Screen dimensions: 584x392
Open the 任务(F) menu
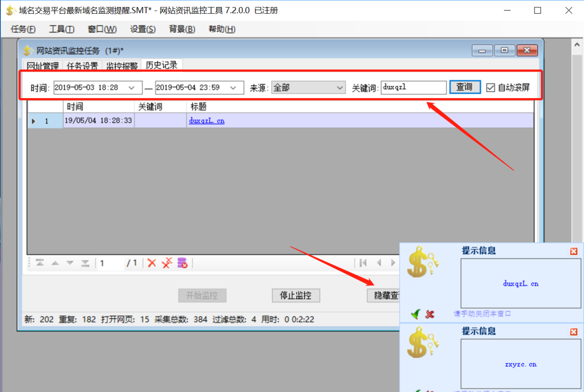point(23,29)
